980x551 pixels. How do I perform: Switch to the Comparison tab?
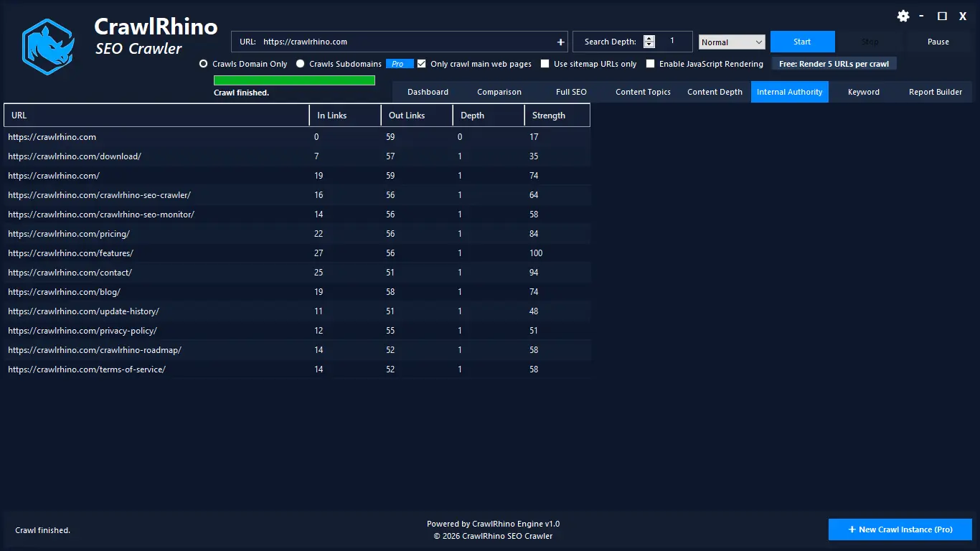499,92
